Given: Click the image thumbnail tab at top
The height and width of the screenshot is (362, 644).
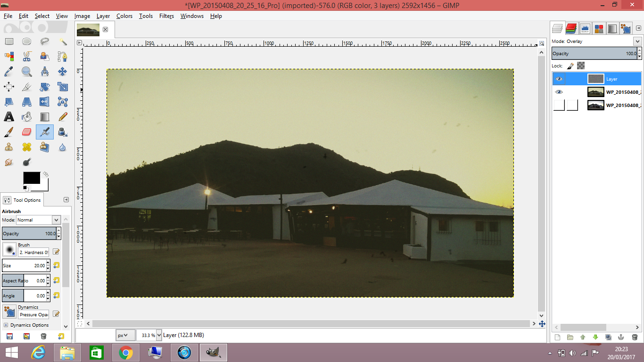Looking at the screenshot, I should click(x=88, y=29).
